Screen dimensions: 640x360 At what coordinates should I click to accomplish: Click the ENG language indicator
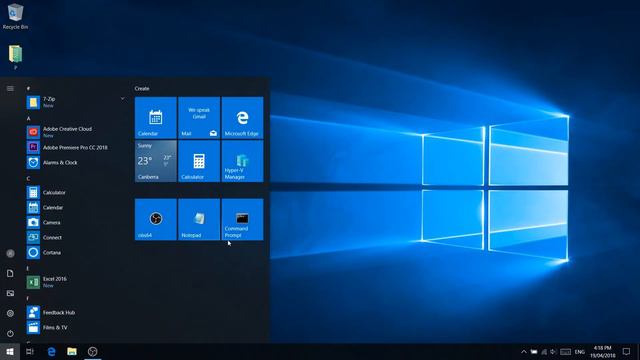tap(580, 351)
